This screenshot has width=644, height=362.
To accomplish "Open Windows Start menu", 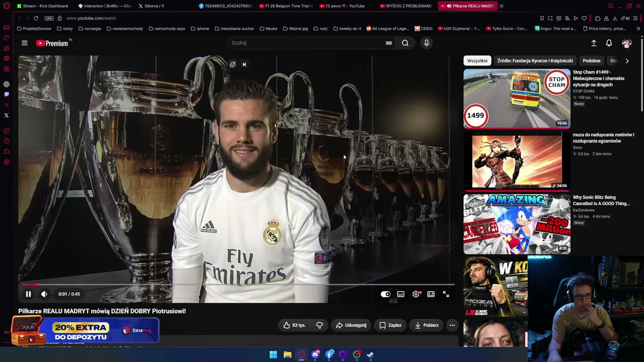I will [273, 355].
